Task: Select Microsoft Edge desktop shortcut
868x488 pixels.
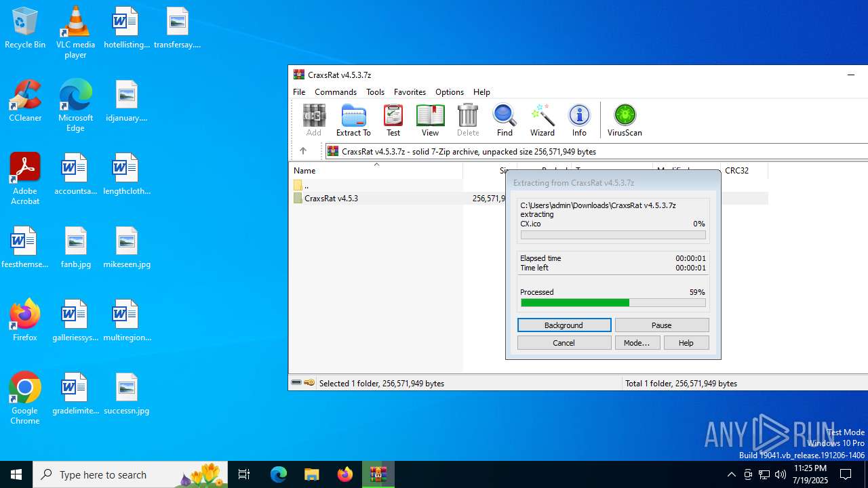Action: click(x=75, y=106)
